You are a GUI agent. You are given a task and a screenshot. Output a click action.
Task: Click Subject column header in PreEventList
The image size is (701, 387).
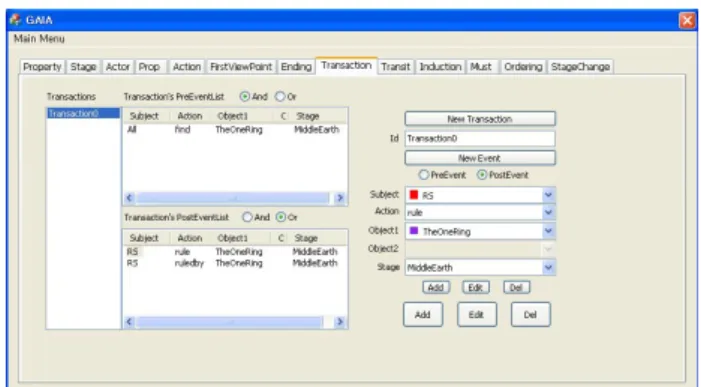146,116
